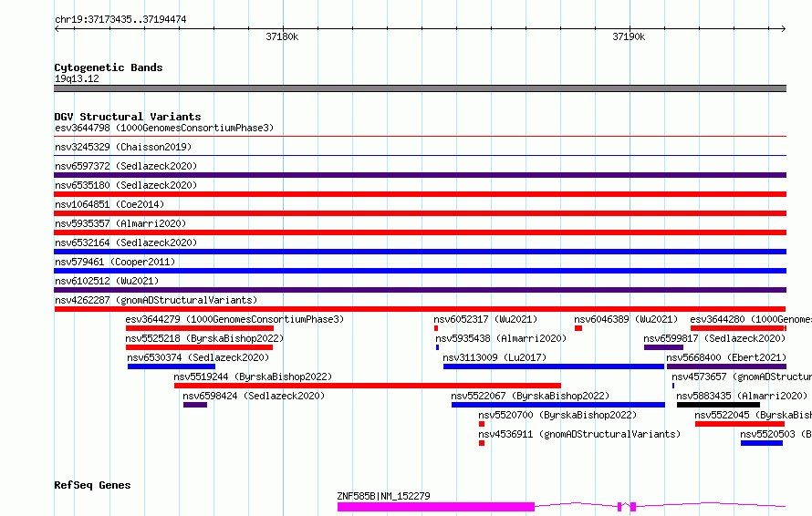Click the small purple nsv6598424 bar
812x516 pixels.
tap(195, 405)
